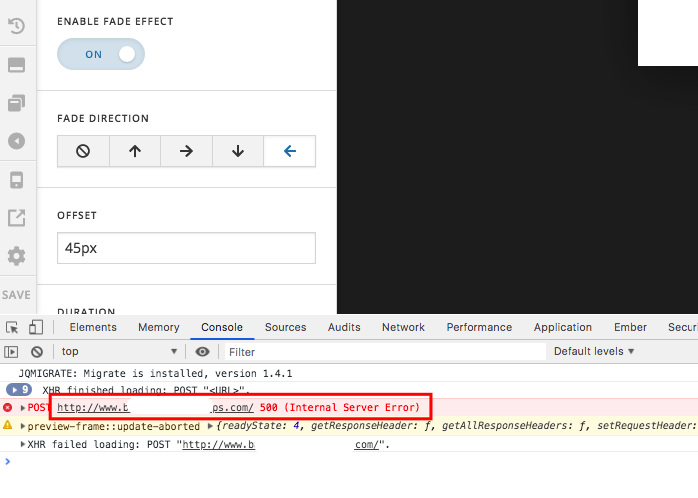Select the inspect element cursor icon
Image resolution: width=698 pixels, height=498 pixels.
coord(12,327)
